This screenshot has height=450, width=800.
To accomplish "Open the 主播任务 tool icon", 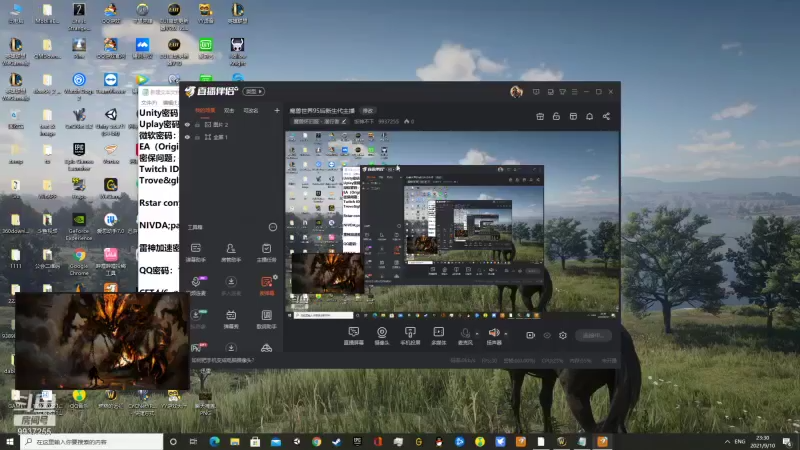I will (266, 252).
